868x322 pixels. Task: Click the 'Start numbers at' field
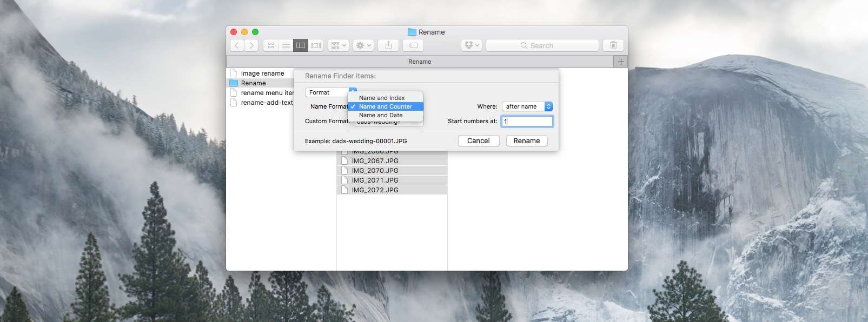(x=527, y=122)
